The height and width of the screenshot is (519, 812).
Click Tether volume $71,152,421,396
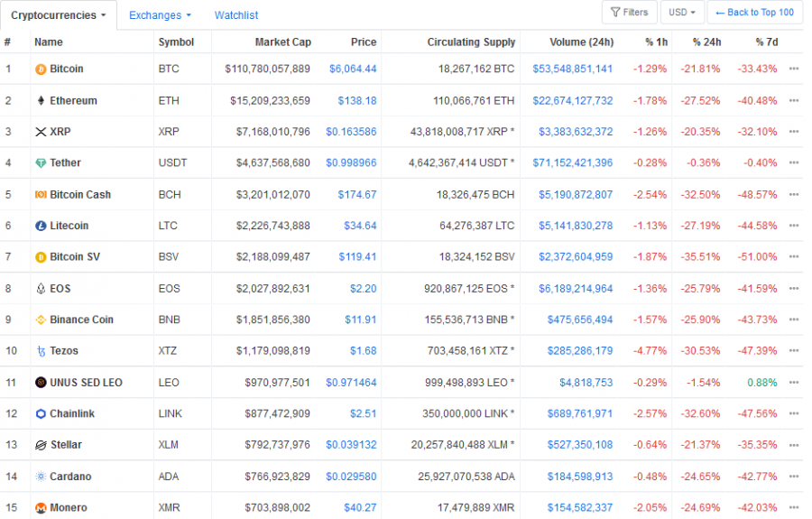tap(572, 163)
